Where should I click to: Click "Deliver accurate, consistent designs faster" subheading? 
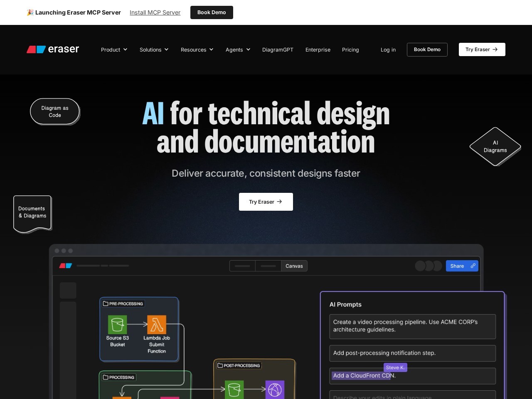266,173
